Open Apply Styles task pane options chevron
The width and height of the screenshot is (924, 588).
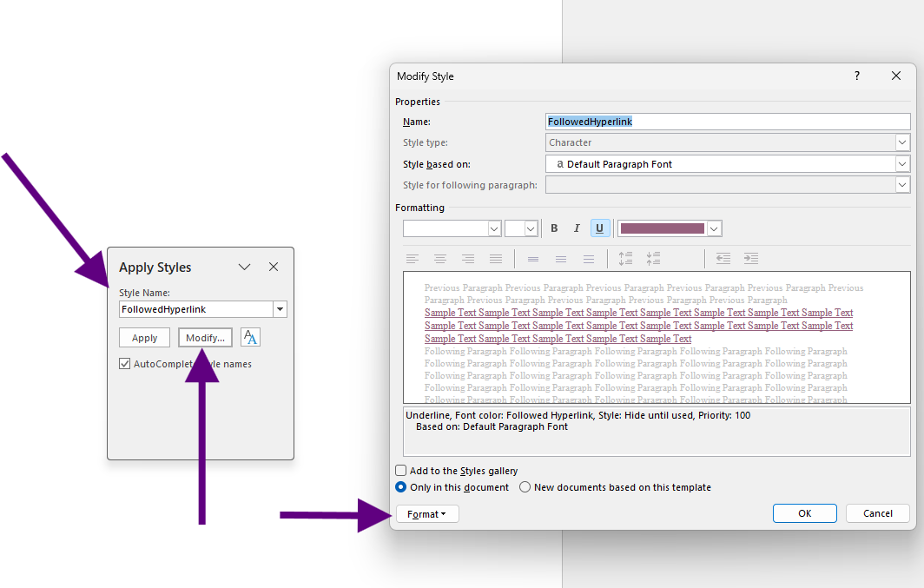click(x=245, y=267)
